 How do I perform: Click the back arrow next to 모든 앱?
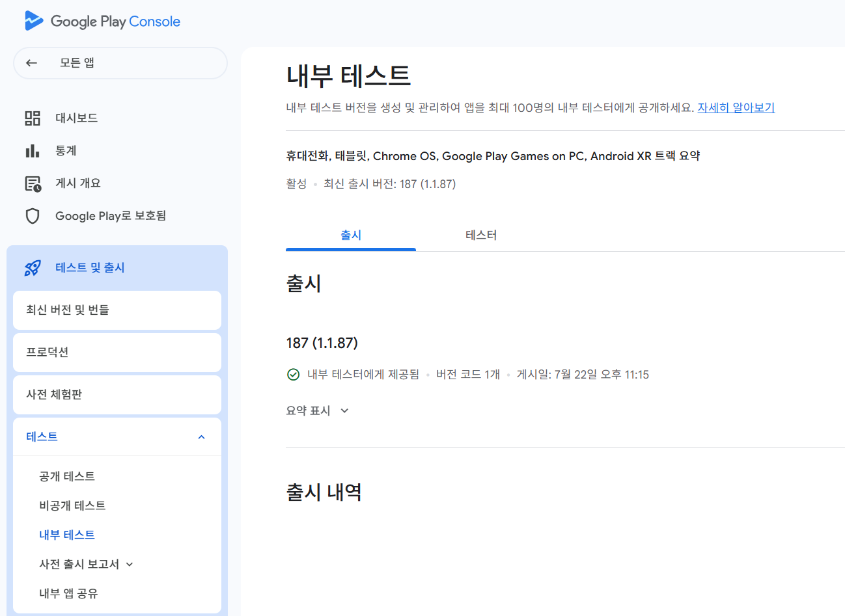click(31, 63)
